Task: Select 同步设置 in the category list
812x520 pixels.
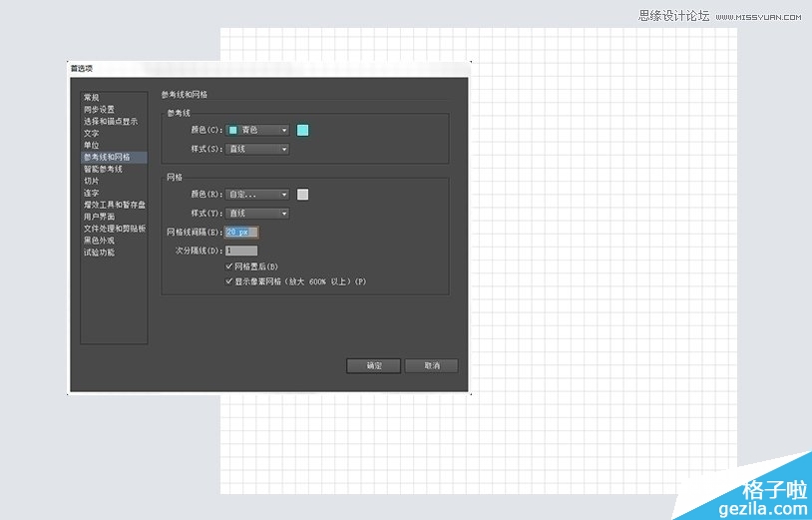Action: [99, 110]
